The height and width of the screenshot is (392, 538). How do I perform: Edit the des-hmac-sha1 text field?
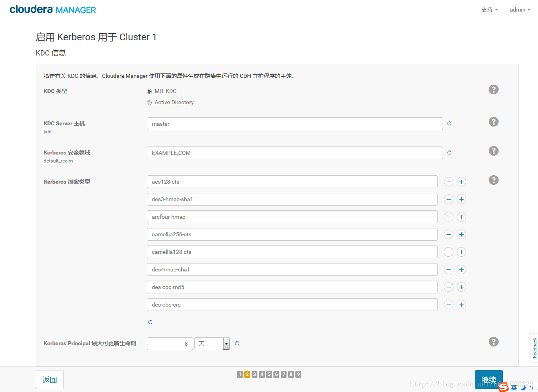292,269
